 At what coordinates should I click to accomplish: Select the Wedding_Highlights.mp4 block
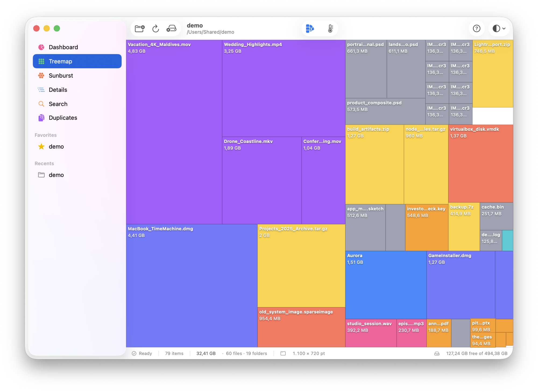pos(284,88)
